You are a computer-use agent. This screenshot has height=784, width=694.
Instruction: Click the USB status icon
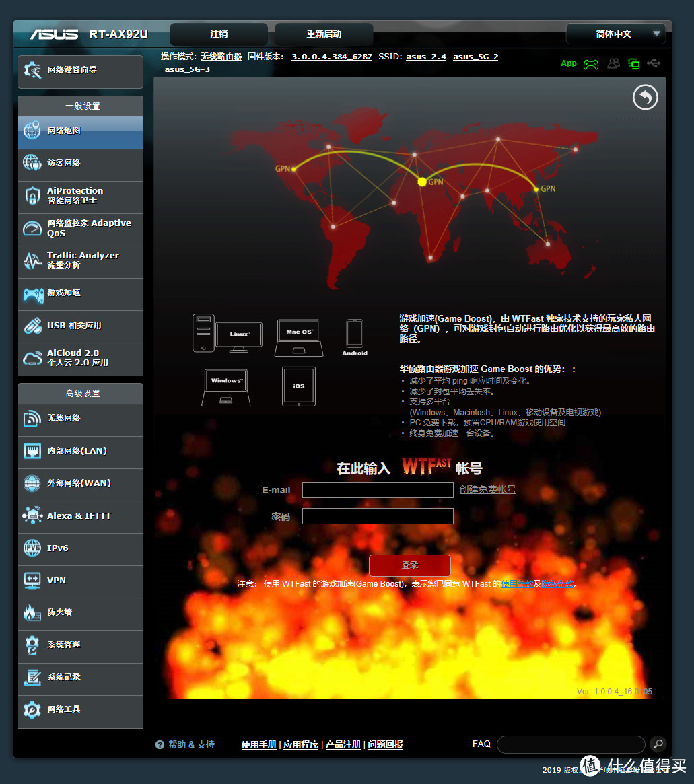[654, 63]
